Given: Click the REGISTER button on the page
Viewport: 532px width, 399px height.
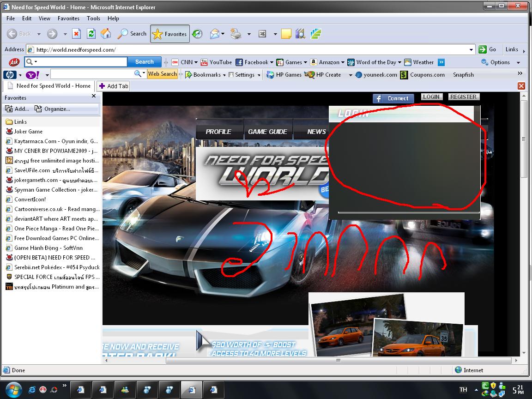Looking at the screenshot, I should click(x=463, y=97).
